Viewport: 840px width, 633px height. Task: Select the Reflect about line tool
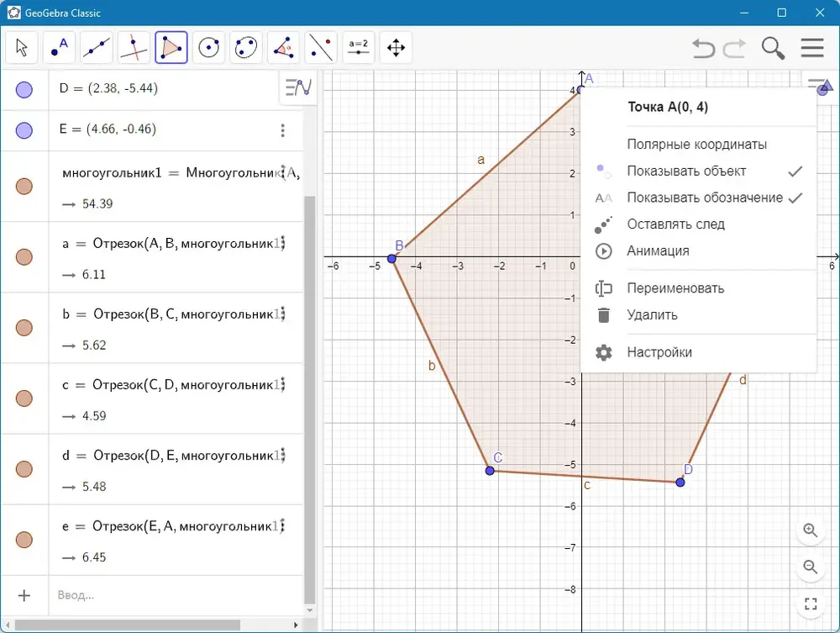(x=322, y=47)
